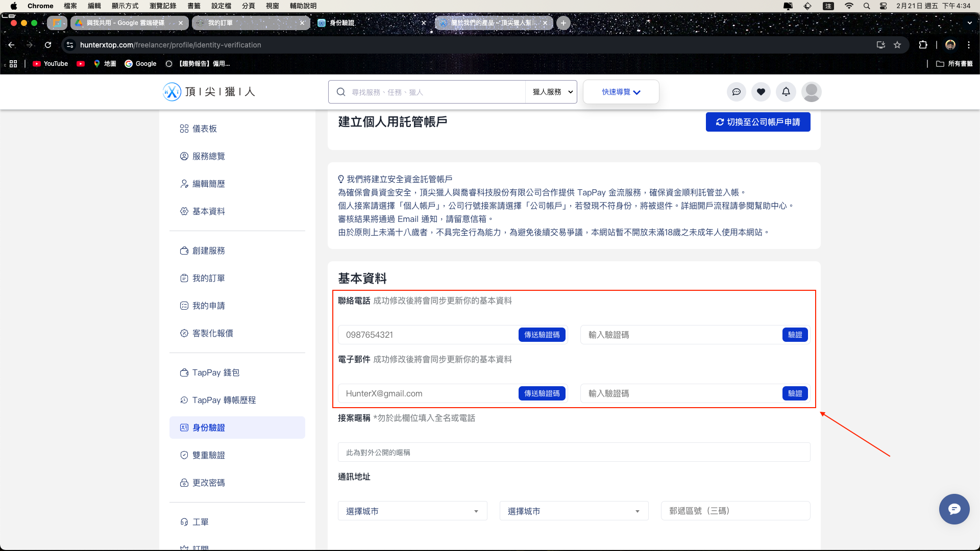
Task: Click the 編輯簡歷 pencil icon
Action: coord(184,184)
